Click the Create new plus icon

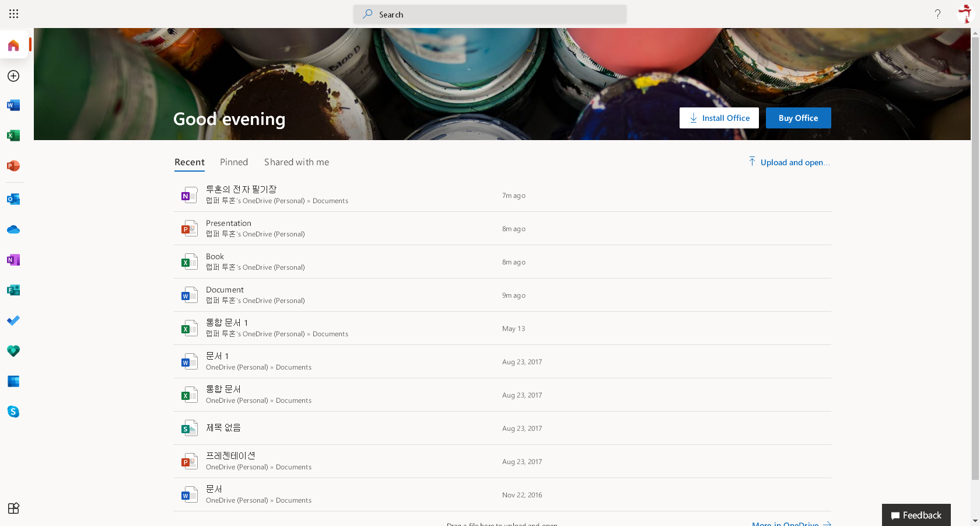13,76
